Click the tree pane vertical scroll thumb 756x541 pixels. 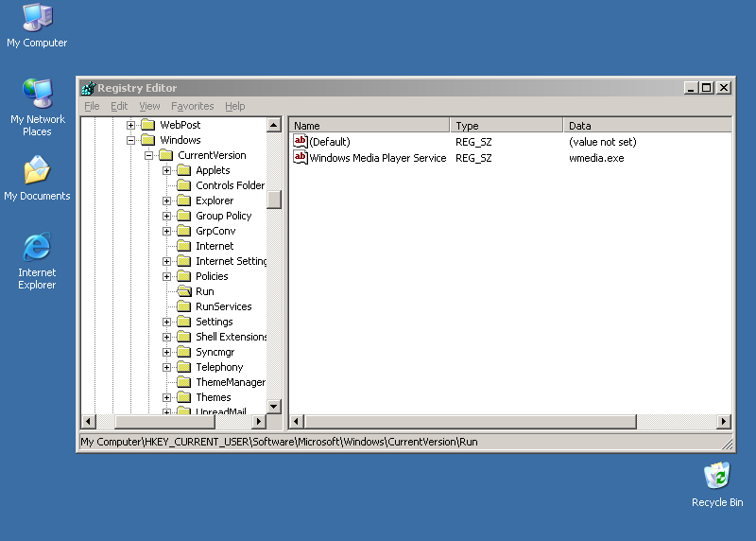point(274,200)
